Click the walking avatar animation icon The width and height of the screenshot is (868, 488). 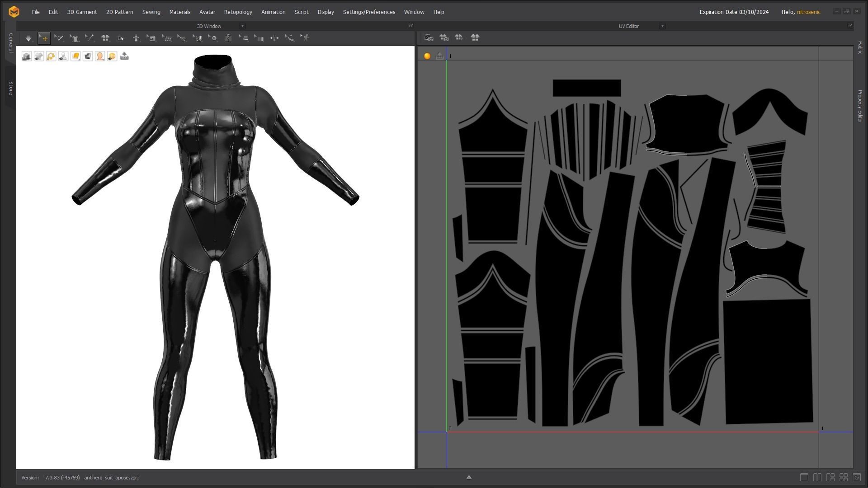coord(306,38)
